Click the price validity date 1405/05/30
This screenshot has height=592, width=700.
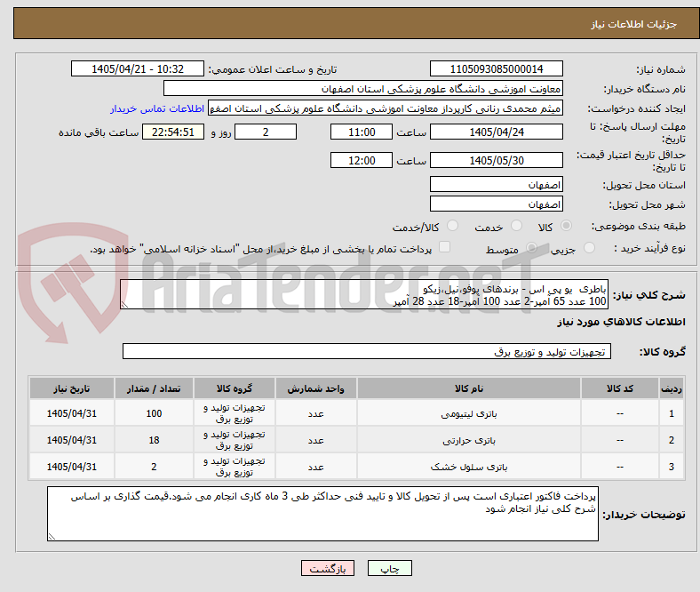[497, 160]
